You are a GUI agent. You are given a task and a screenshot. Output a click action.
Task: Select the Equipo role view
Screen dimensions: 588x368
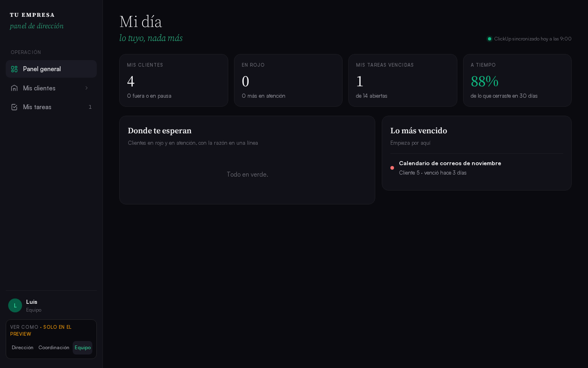pyautogui.click(x=82, y=348)
